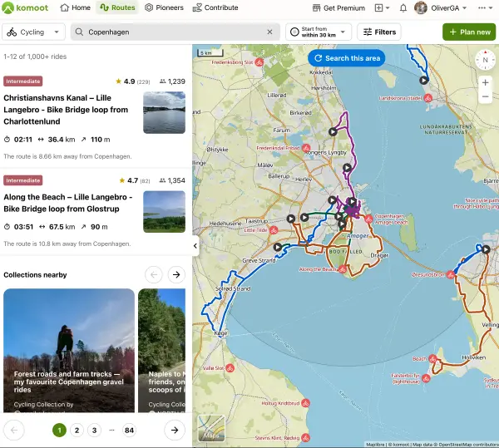This screenshot has height=448, width=499.
Task: Click the Stevns Klint, Rødvig marker
Action: point(305,438)
